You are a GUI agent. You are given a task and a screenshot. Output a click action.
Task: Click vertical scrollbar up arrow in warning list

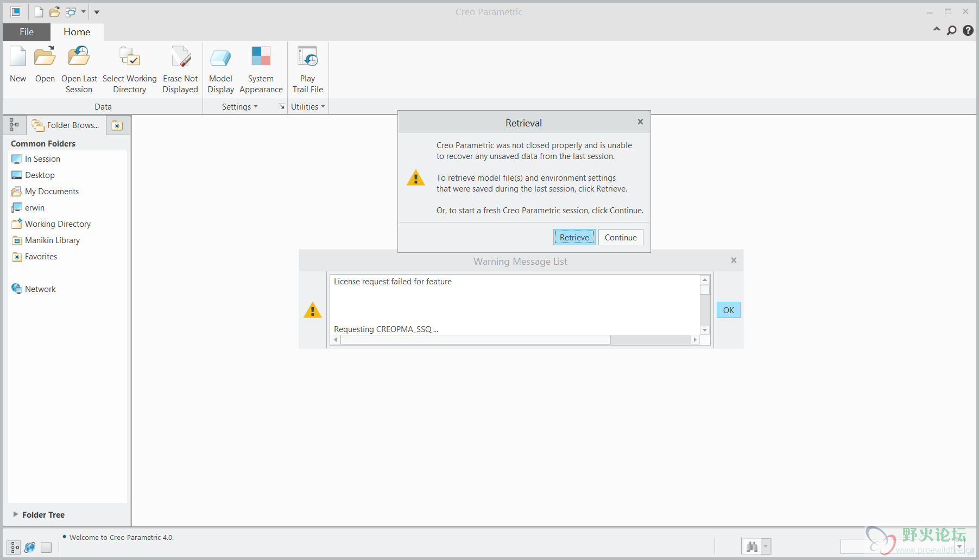pyautogui.click(x=705, y=280)
